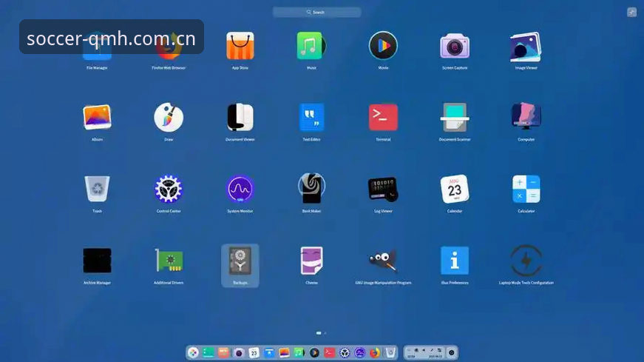This screenshot has width=644, height=362.
Task: Open File Manager from the dock
Action: tap(269, 352)
